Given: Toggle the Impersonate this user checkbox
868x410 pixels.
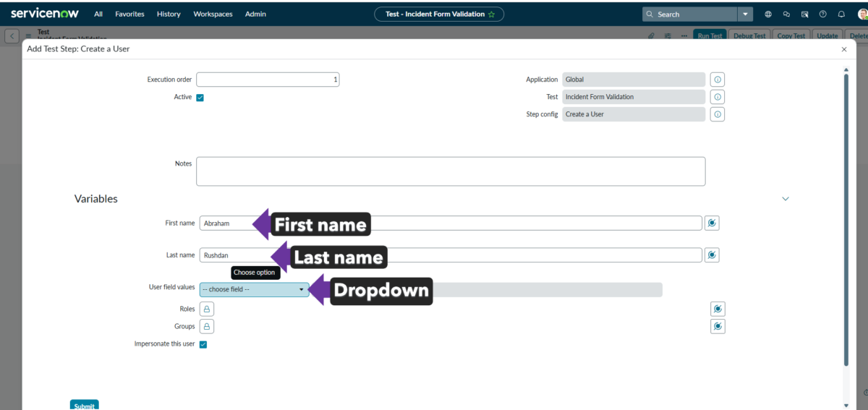Looking at the screenshot, I should [x=203, y=345].
